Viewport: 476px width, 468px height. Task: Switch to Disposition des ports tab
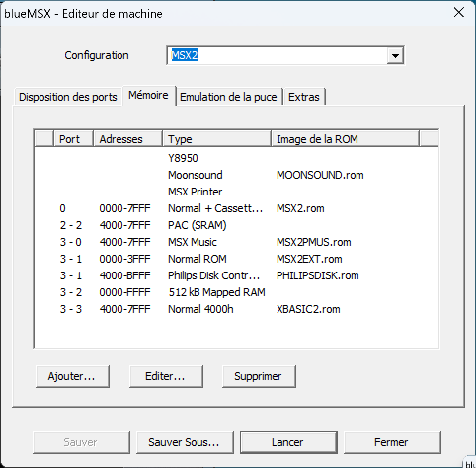pyautogui.click(x=68, y=97)
